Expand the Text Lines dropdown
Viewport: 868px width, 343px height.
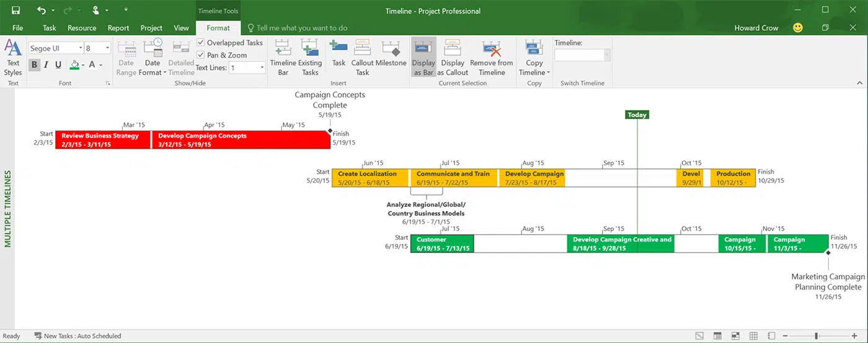click(x=262, y=68)
